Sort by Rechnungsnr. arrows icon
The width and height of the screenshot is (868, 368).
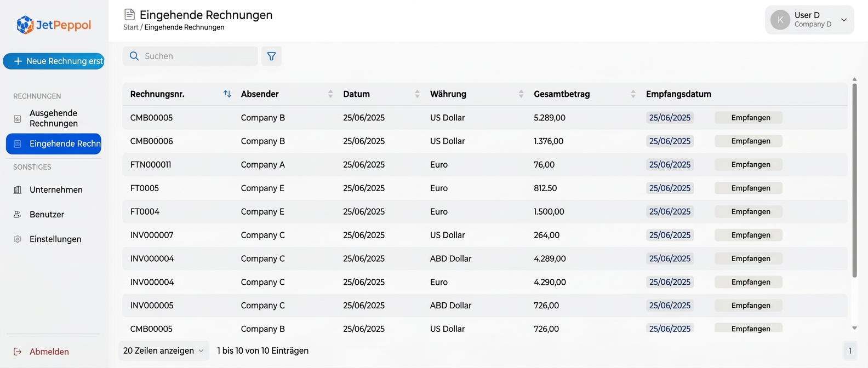[227, 94]
